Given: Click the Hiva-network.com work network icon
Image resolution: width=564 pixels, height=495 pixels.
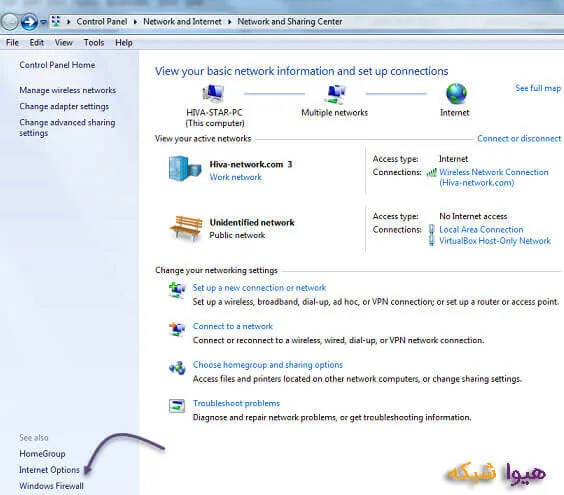Looking at the screenshot, I should click(185, 168).
